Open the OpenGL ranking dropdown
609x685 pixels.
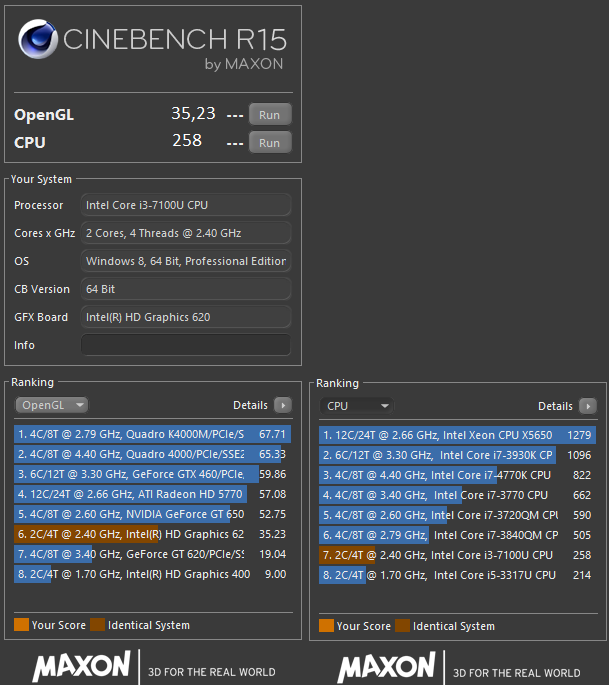coord(51,405)
